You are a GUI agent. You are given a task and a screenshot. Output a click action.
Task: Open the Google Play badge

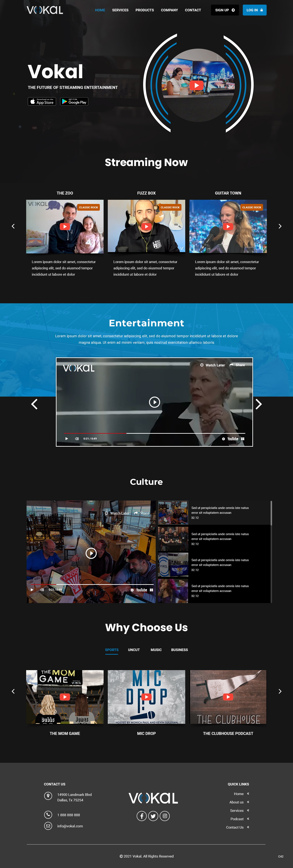(x=74, y=101)
